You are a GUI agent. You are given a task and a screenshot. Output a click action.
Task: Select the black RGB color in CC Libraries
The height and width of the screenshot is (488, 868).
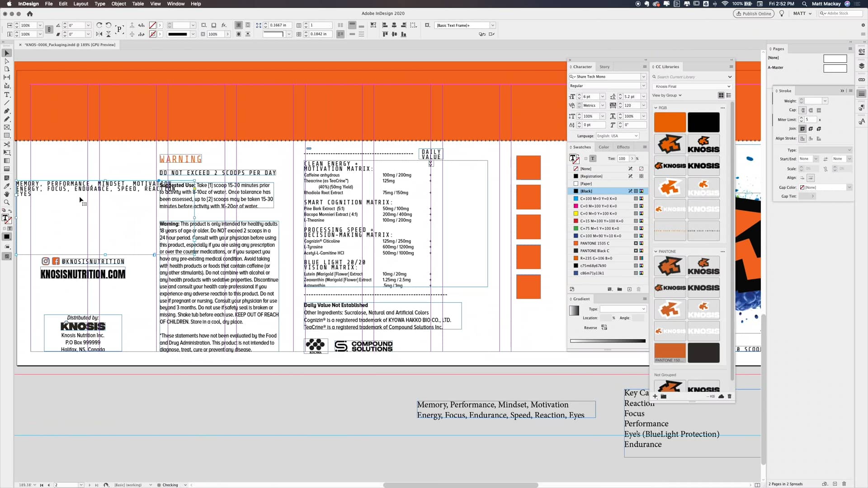point(703,122)
